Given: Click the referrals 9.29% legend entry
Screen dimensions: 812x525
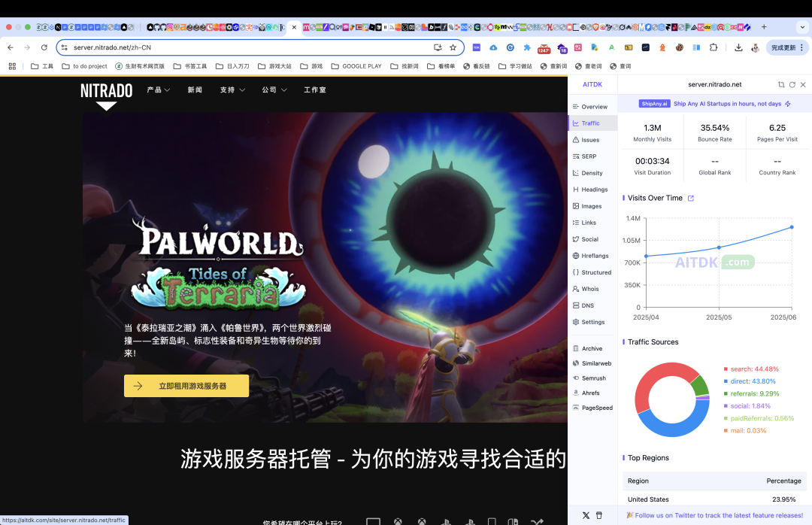Looking at the screenshot, I should tap(751, 394).
